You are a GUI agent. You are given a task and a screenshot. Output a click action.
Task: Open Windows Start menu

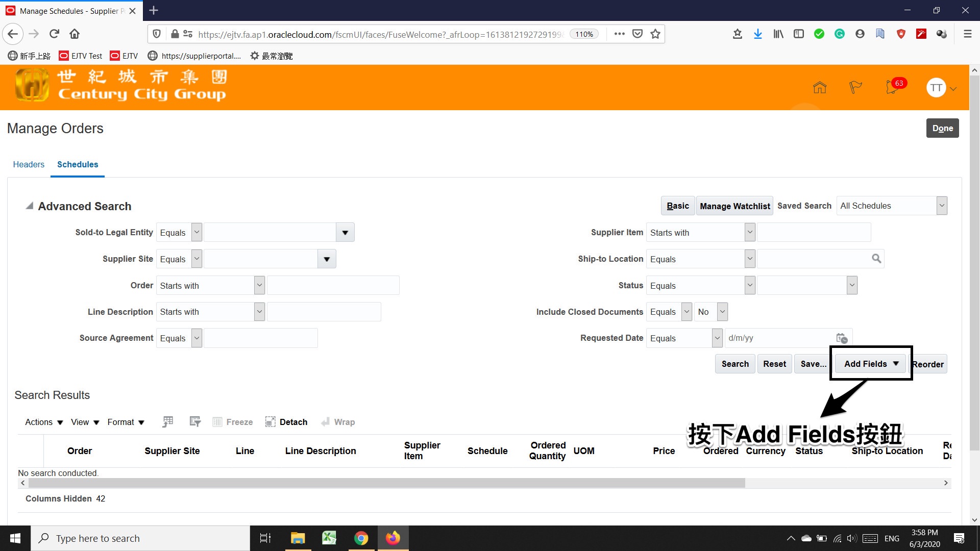pos(15,538)
